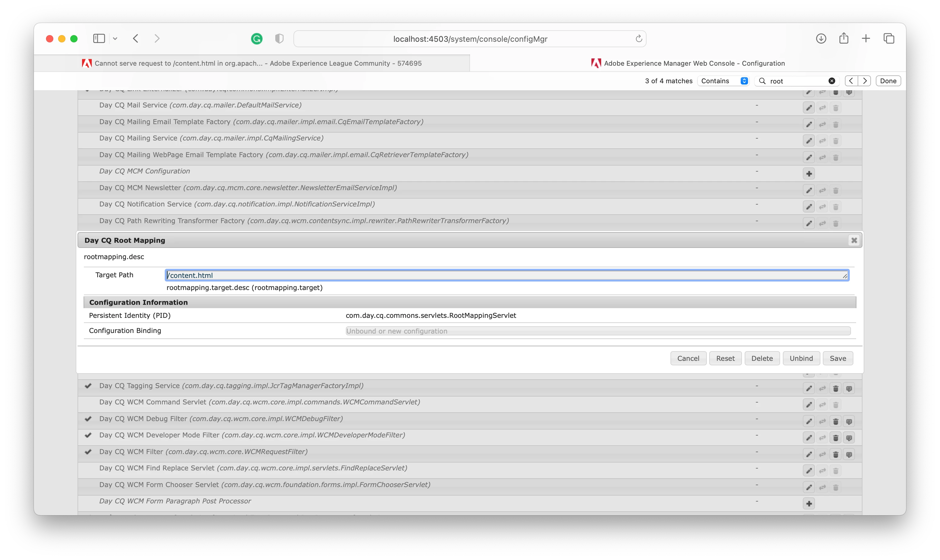The image size is (940, 560).
Task: Click edit pencil for Day CQ Mail Service
Action: 809,108
